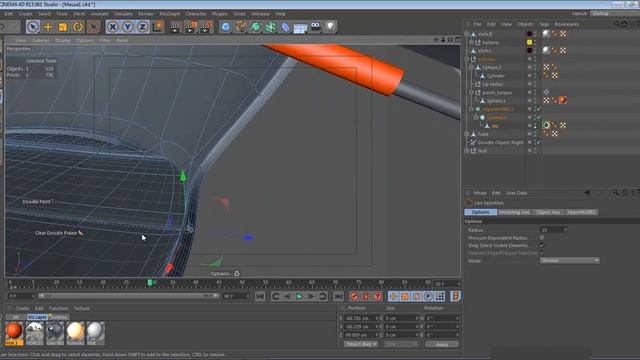Open Render Settings clapperboard icon
The width and height of the screenshot is (640, 360).
pyautogui.click(x=206, y=27)
